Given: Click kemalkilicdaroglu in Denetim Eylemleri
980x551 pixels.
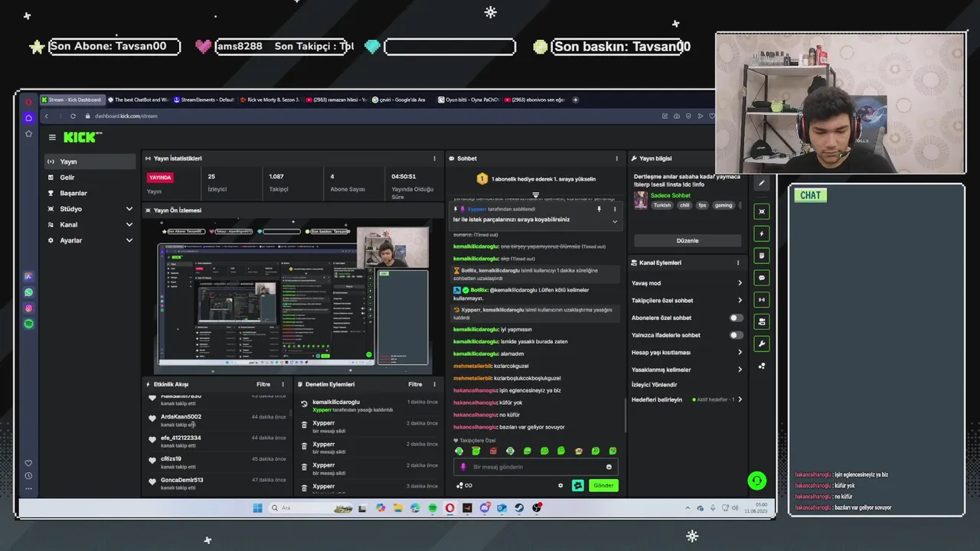Looking at the screenshot, I should point(336,402).
